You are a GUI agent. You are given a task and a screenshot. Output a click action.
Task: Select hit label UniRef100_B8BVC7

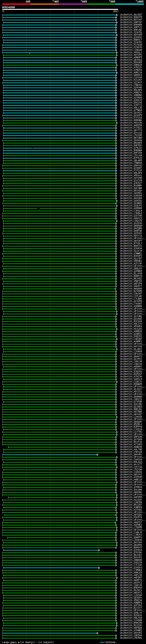(131, 40)
